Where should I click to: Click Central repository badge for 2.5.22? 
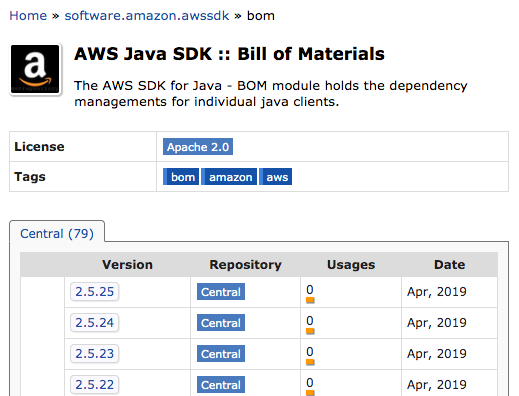[x=221, y=385]
